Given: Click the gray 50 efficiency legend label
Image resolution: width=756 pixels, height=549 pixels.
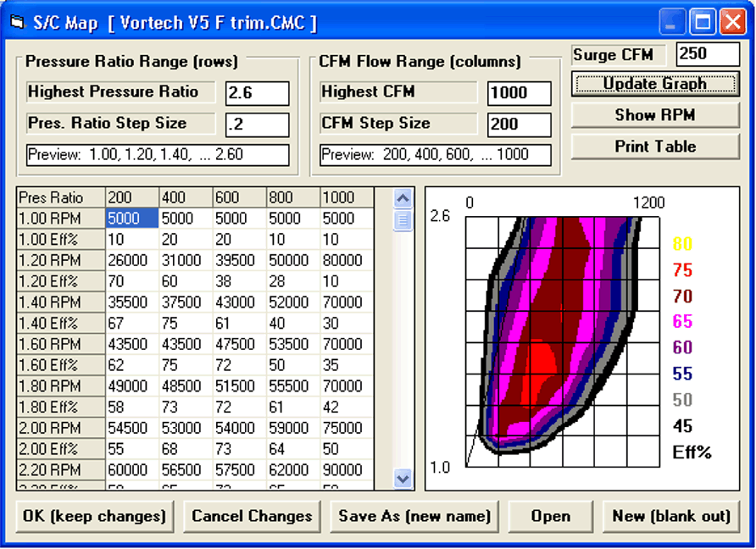Looking at the screenshot, I should [683, 400].
